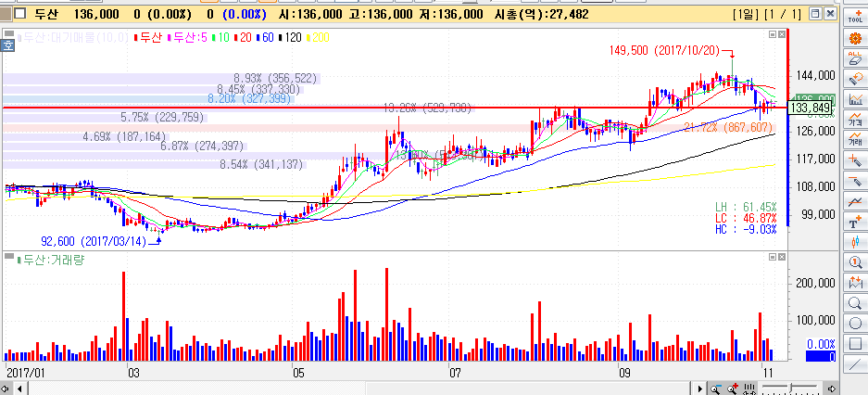Click the undo pencil icon in toolbar

[856, 79]
